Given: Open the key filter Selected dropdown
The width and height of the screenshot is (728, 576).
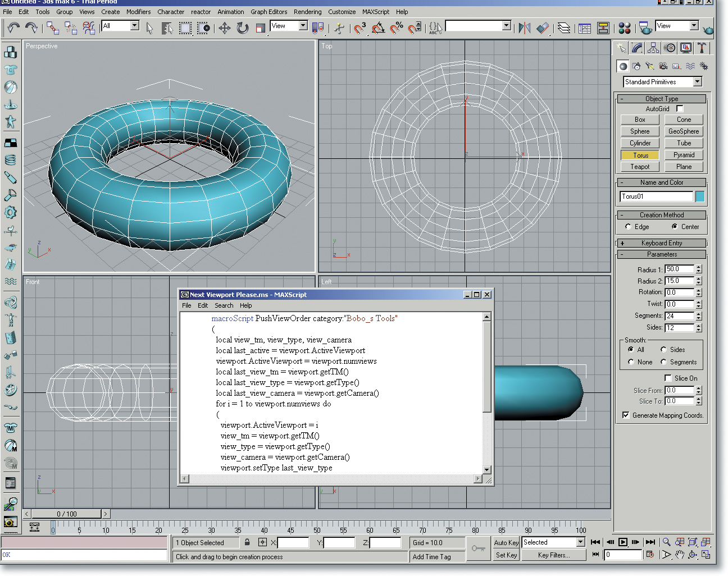Looking at the screenshot, I should pyautogui.click(x=554, y=542).
